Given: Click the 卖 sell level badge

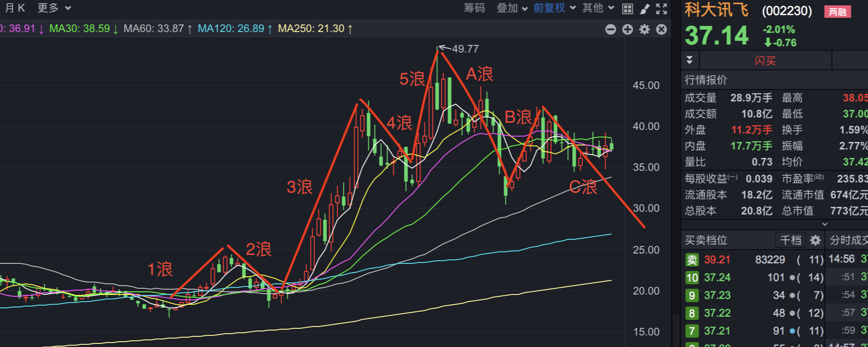Looking at the screenshot, I should 692,260.
